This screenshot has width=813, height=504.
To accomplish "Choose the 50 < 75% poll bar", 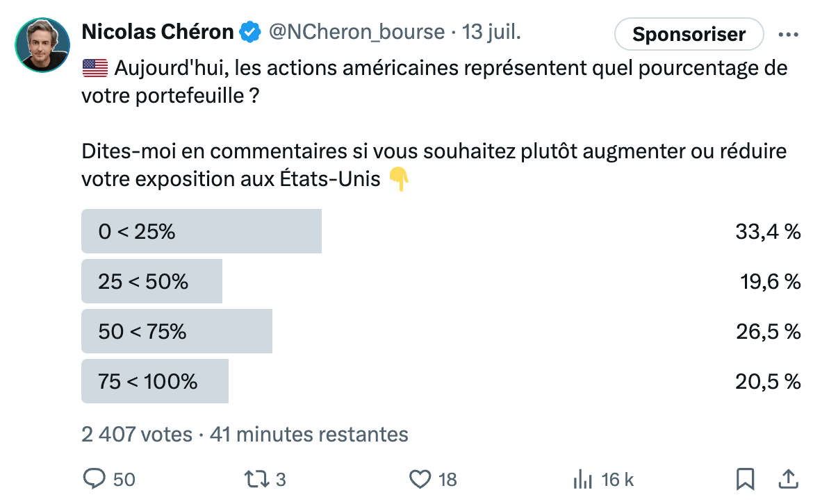I will pos(441,331).
